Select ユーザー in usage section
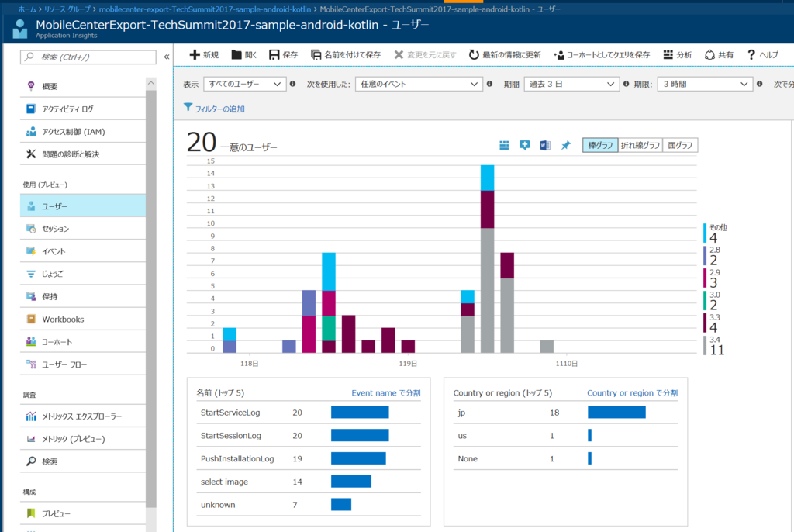Viewport: 794px width, 532px height. 82,206
